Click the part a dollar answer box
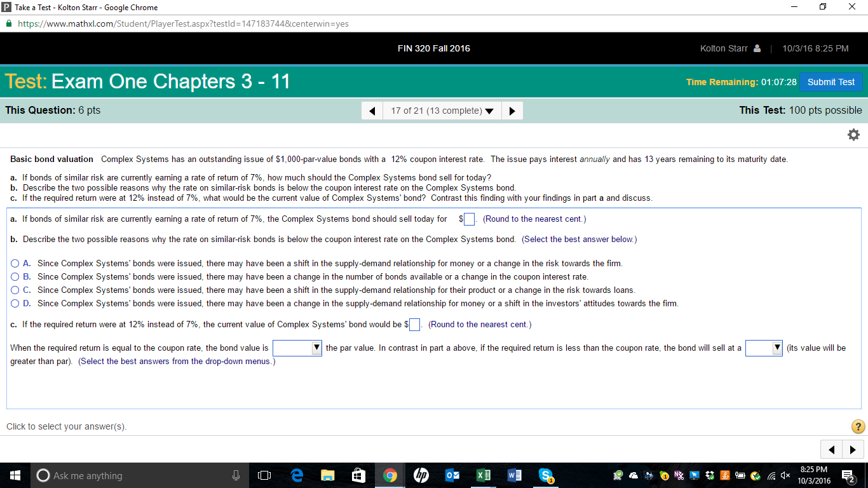 (x=470, y=219)
